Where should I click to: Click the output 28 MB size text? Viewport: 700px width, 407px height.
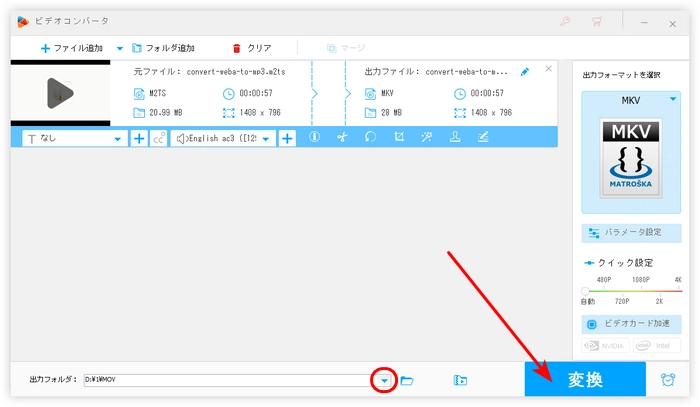[392, 113]
